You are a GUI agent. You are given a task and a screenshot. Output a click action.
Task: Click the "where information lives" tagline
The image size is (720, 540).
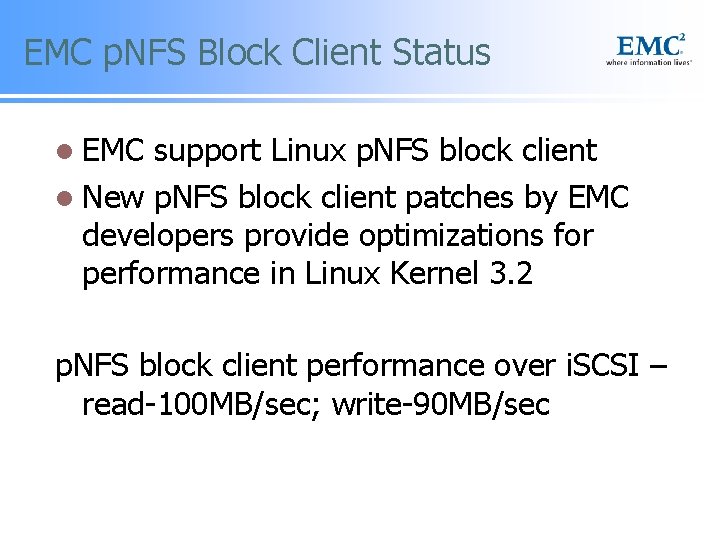click(x=648, y=62)
